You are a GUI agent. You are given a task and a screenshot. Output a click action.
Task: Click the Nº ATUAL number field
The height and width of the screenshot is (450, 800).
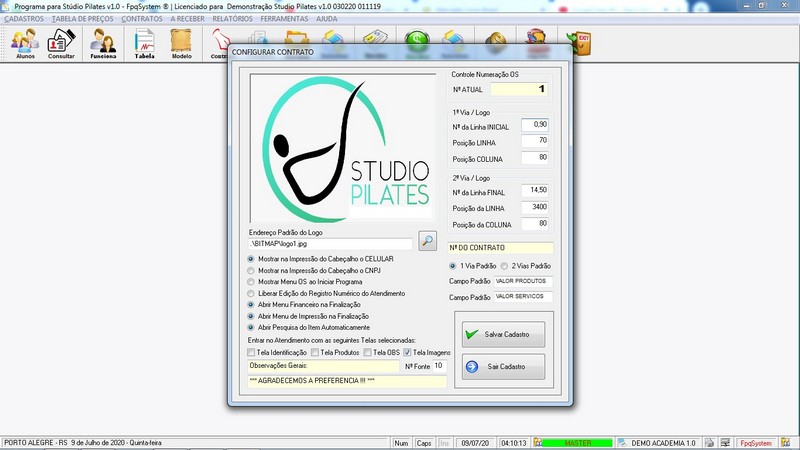tap(519, 89)
